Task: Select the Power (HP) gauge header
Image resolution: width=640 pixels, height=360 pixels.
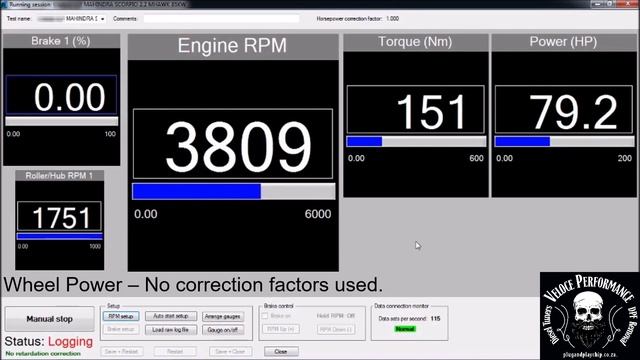Action: click(x=563, y=42)
